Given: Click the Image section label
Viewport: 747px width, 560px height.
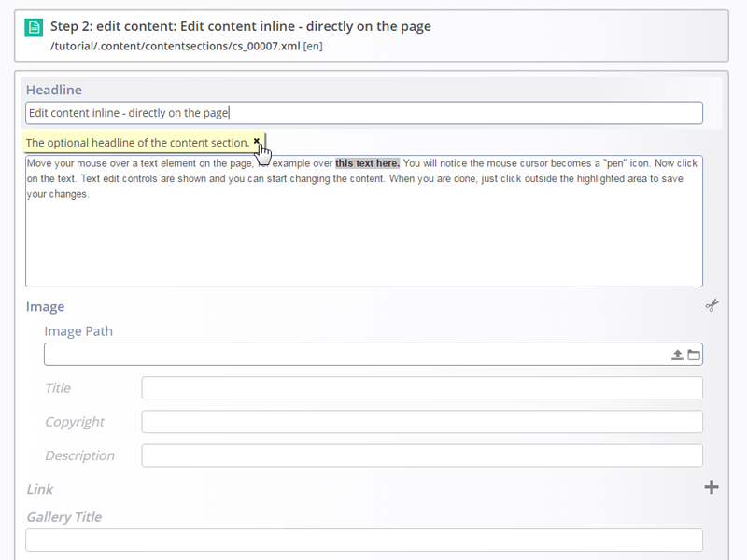Looking at the screenshot, I should (45, 307).
